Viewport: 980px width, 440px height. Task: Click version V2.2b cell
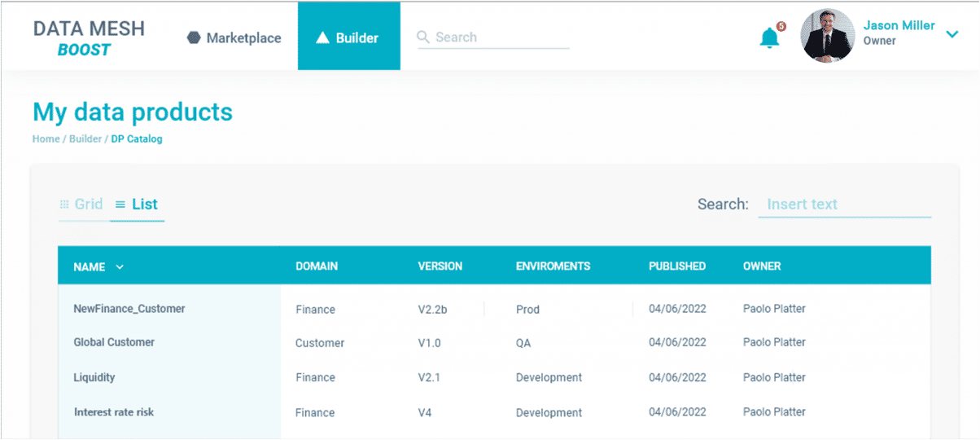(x=433, y=310)
